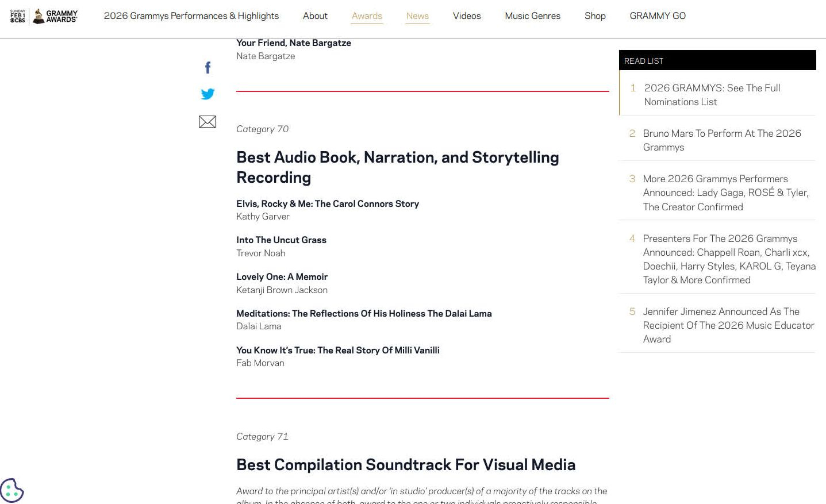Go to the Awards menu item
This screenshot has height=504, width=826.
367,16
